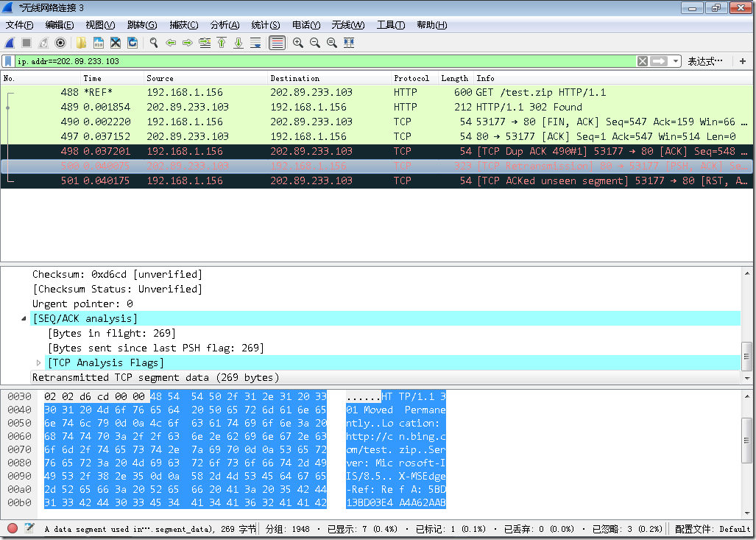This screenshot has width=756, height=540.
Task: Select packet 498 TCP Dup ACK row
Action: tap(377, 151)
